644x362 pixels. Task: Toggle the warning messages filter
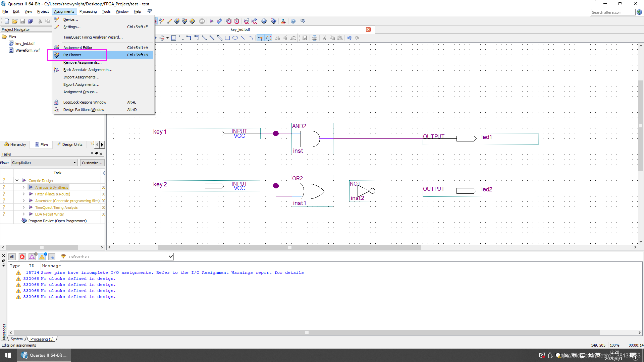[42, 257]
